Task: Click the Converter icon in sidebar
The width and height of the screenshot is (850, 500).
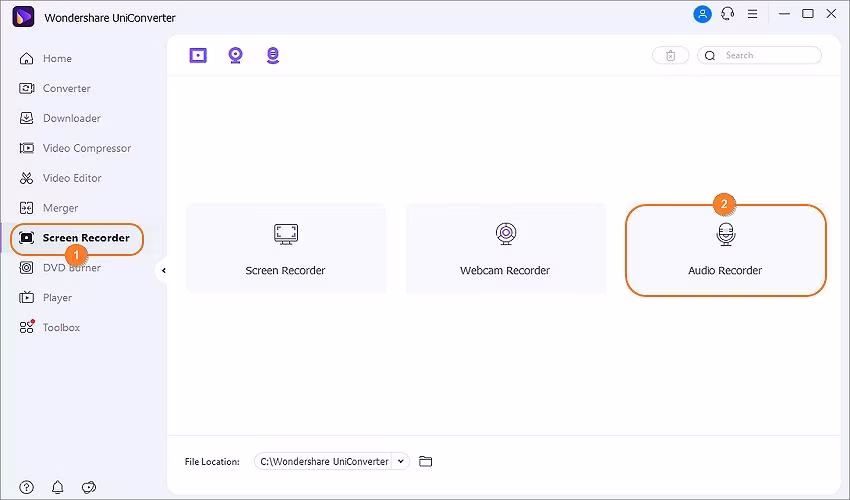Action: (26, 88)
